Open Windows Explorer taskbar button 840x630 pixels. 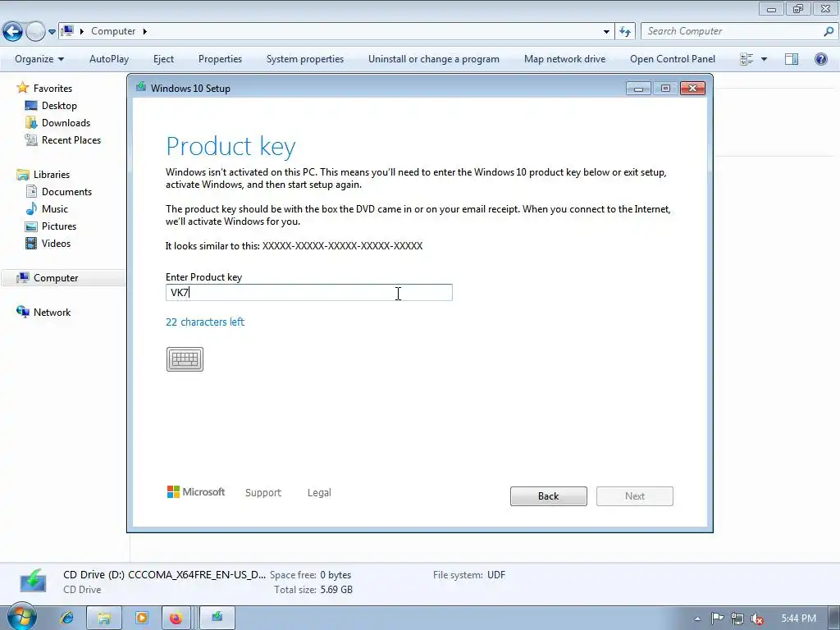click(x=104, y=619)
